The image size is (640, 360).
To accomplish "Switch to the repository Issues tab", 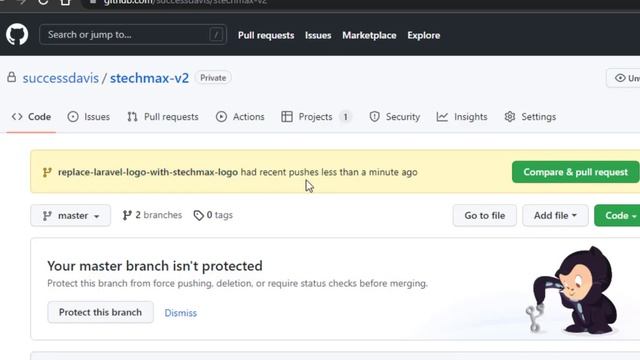I will click(89, 117).
